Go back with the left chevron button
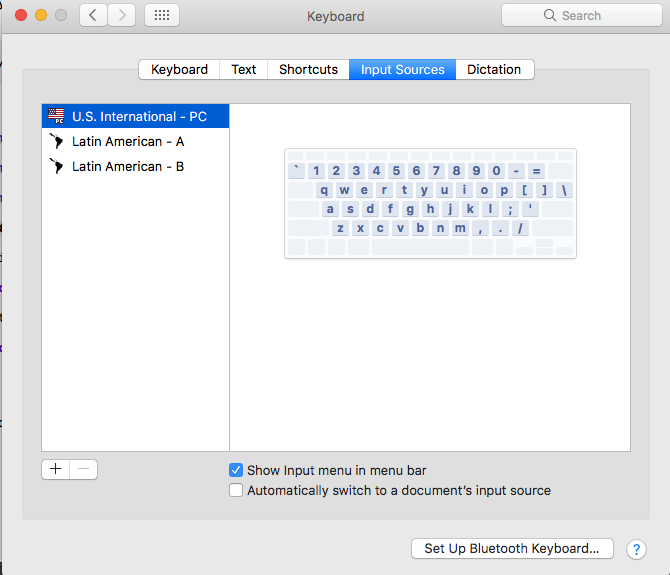The image size is (670, 575). pos(93,15)
